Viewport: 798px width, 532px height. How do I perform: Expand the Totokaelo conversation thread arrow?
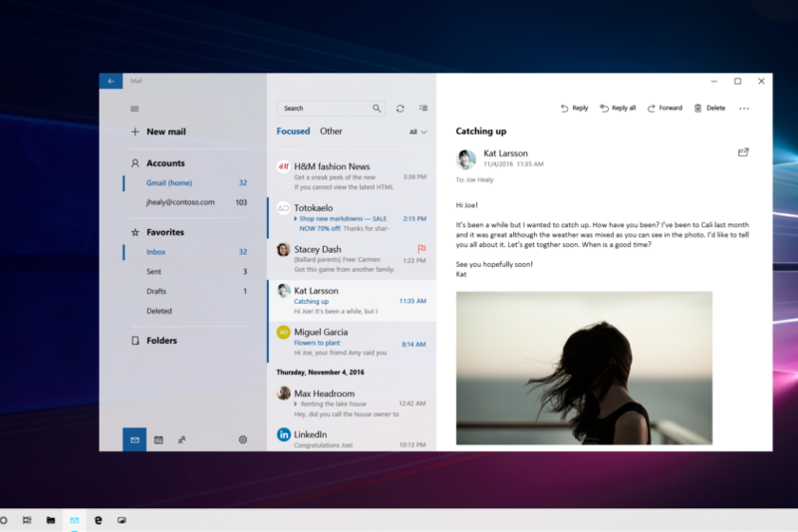pyautogui.click(x=295, y=218)
